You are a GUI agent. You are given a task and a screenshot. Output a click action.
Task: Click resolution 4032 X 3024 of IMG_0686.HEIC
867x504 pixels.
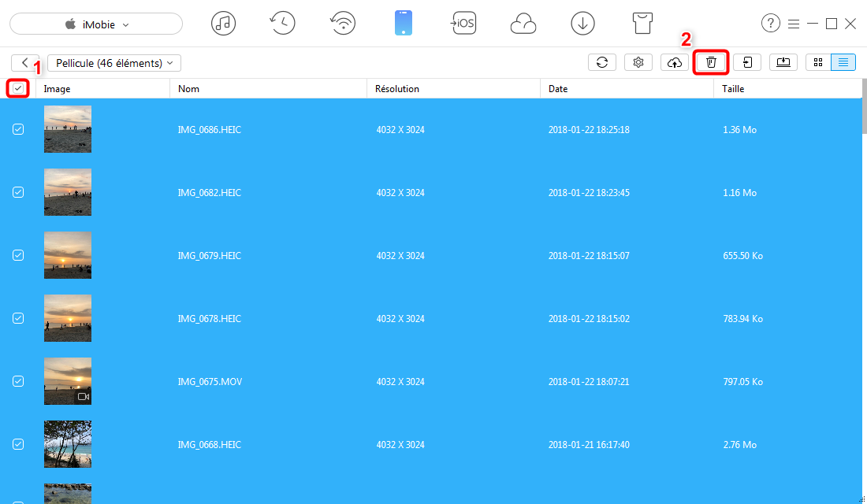pyautogui.click(x=400, y=130)
